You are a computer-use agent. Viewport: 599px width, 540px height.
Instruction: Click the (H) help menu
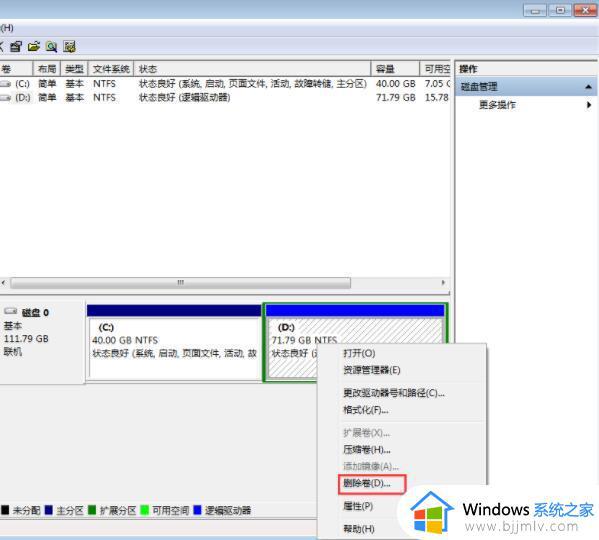pos(7,28)
